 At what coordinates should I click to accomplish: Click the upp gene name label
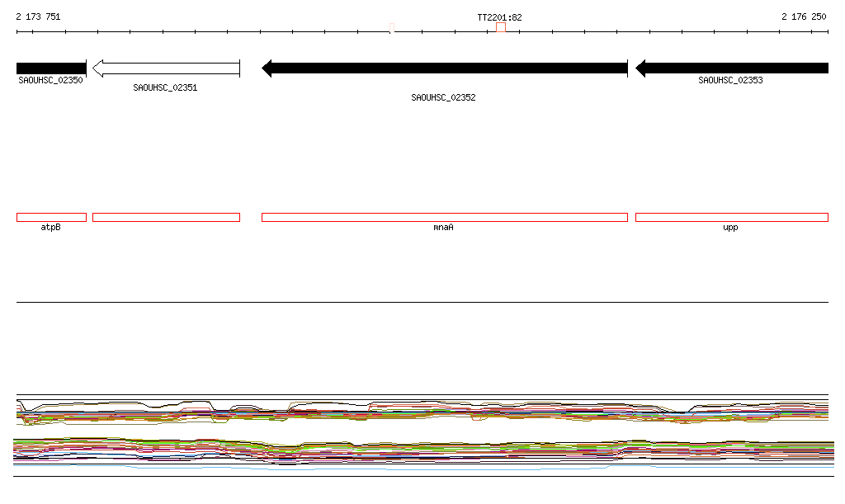(x=730, y=227)
